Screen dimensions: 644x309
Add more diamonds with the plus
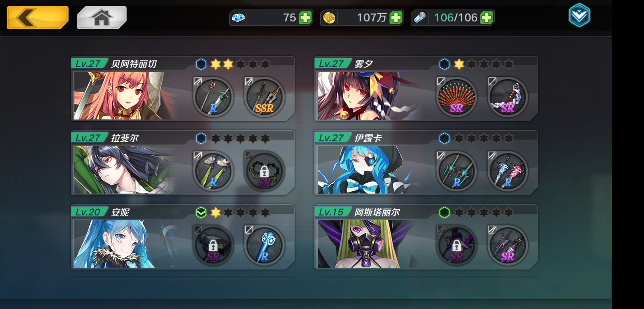point(305,18)
